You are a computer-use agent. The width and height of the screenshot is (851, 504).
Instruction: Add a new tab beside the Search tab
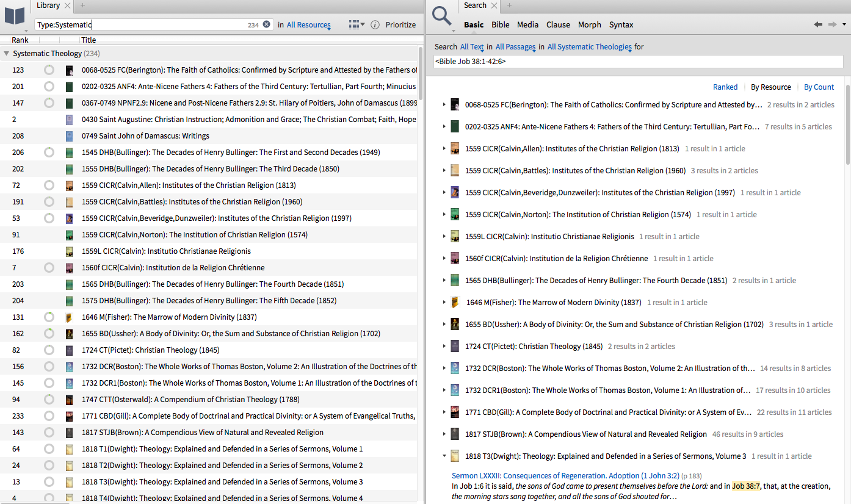click(510, 5)
